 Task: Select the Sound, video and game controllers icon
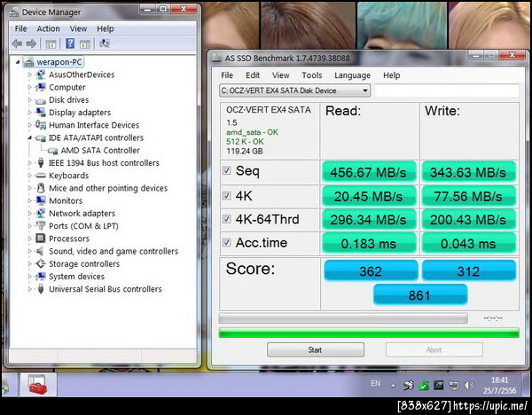click(x=40, y=251)
